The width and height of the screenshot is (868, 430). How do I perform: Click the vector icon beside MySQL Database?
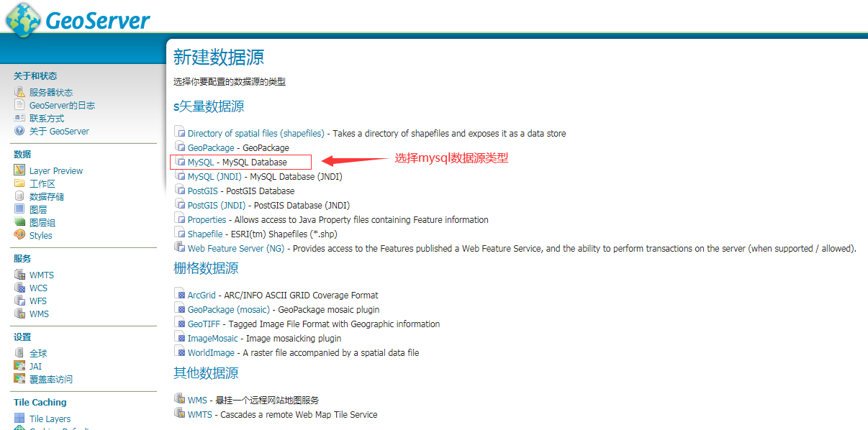tap(180, 161)
